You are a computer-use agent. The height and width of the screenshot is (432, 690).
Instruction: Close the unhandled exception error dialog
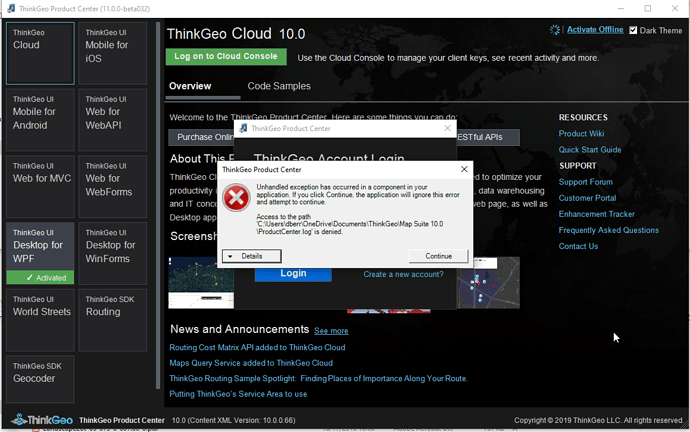point(464,169)
